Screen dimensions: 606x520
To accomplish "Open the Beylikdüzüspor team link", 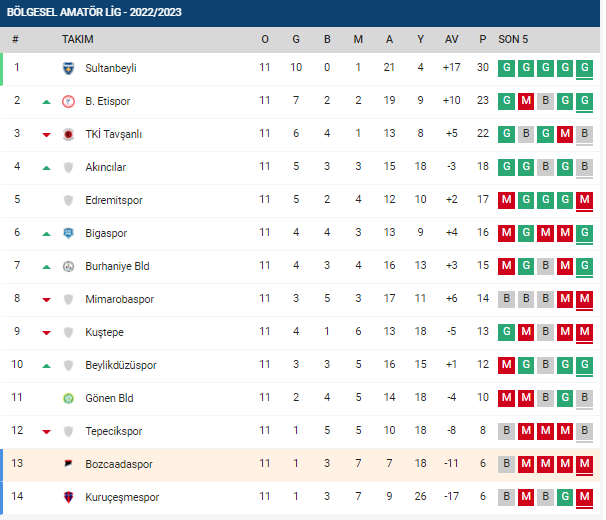I will 121,365.
